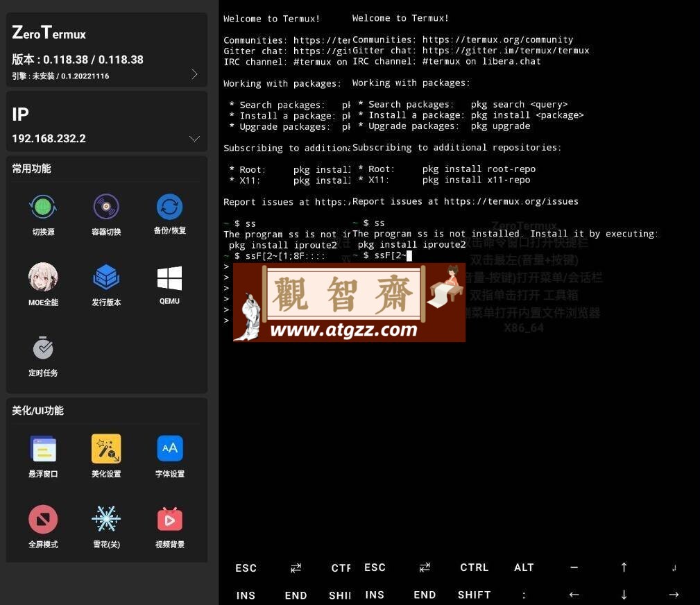
Task: Open 悬浮窗口 floating window
Action: pos(43,456)
